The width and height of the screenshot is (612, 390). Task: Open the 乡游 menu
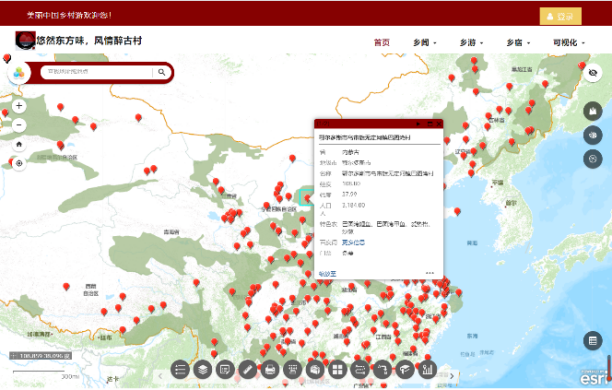pos(471,43)
